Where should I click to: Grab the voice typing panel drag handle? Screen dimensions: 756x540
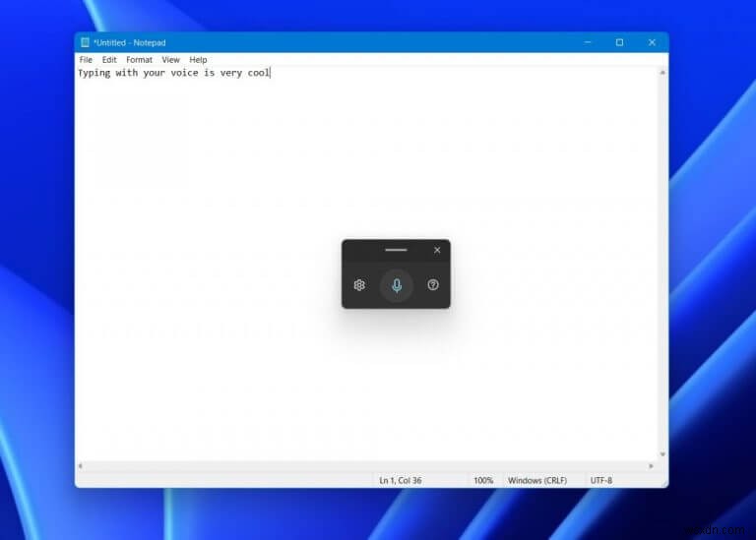click(396, 250)
